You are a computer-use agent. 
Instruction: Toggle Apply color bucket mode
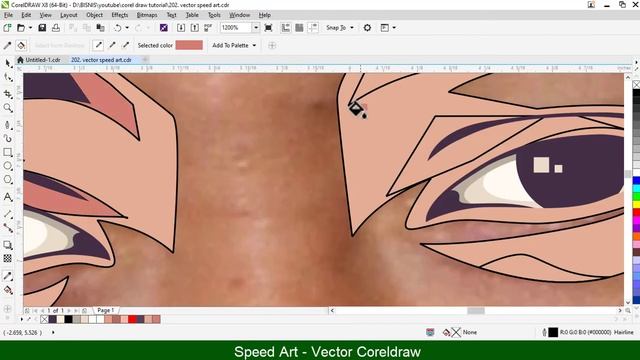pos(21,45)
